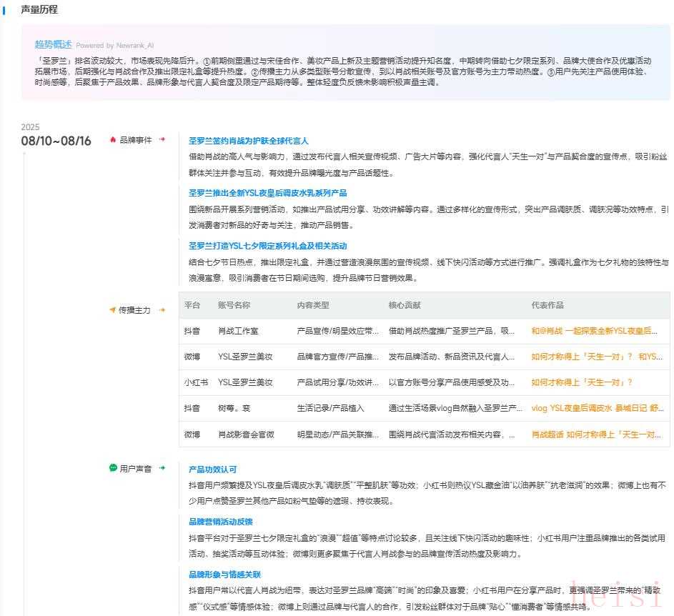Select account name 树莓。葵
The width and height of the screenshot is (674, 616).
click(234, 408)
